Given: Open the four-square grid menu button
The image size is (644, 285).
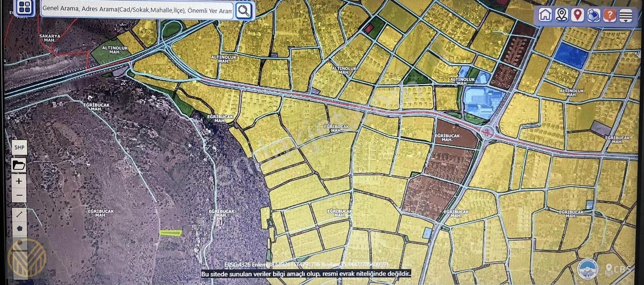Looking at the screenshot, I should pos(25,7).
